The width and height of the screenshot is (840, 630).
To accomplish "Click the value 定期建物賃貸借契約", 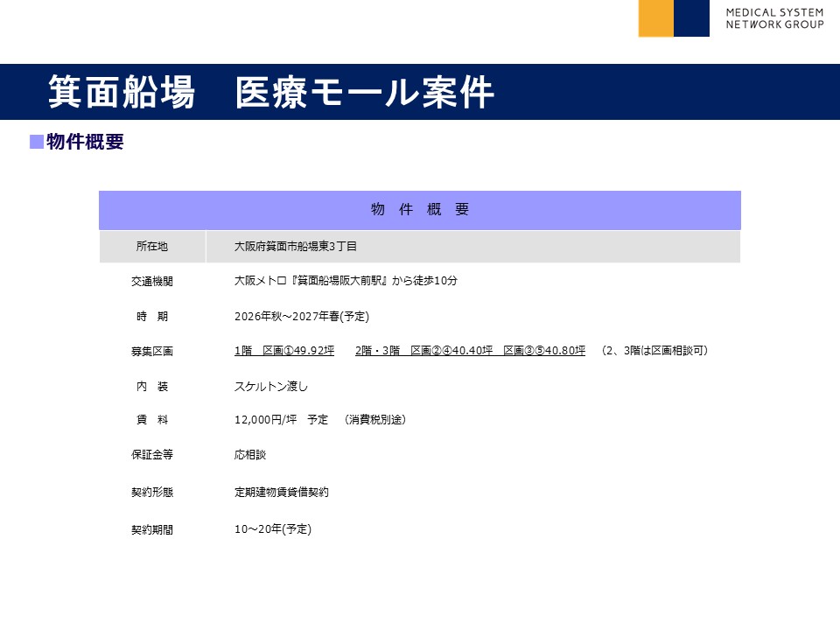I will tap(281, 493).
